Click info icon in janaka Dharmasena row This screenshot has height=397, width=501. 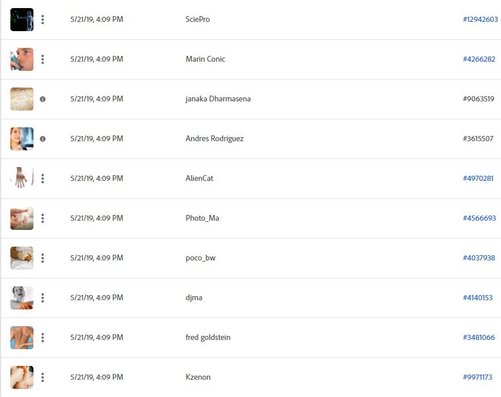pos(43,99)
